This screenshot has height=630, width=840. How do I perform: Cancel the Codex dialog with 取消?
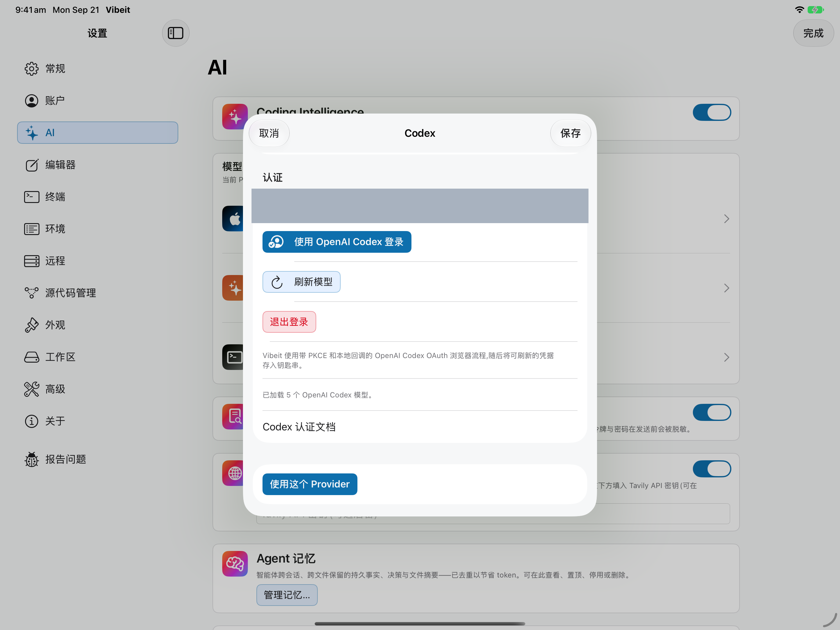(x=269, y=133)
